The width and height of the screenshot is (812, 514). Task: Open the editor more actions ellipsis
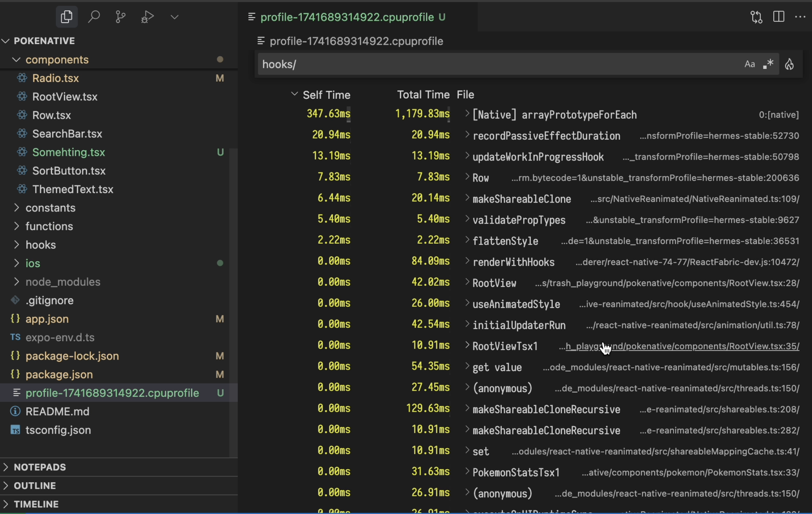pos(800,17)
